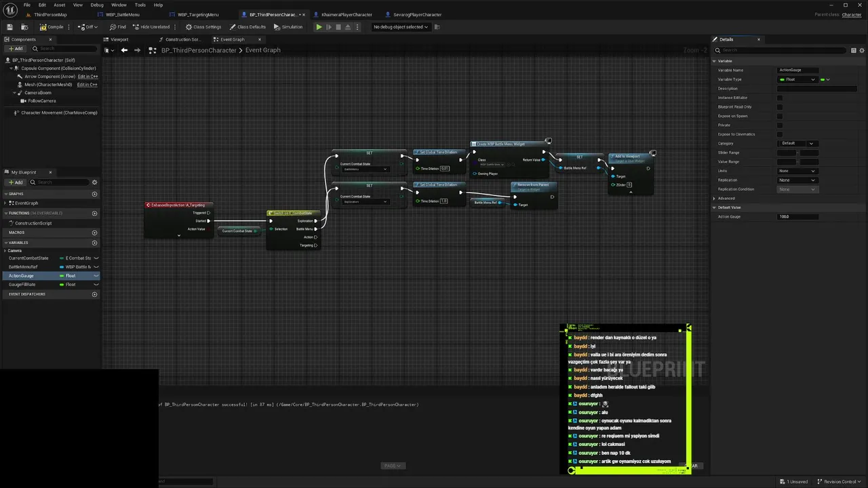Open Class Defaults

248,27
